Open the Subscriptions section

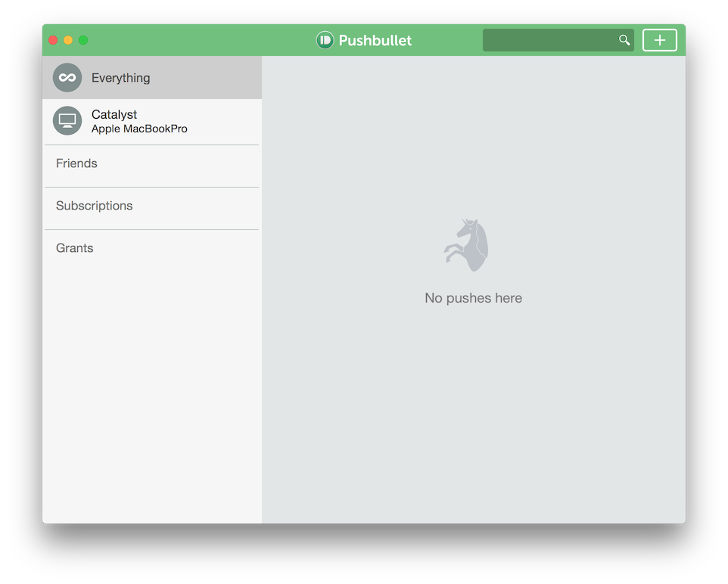coord(95,206)
